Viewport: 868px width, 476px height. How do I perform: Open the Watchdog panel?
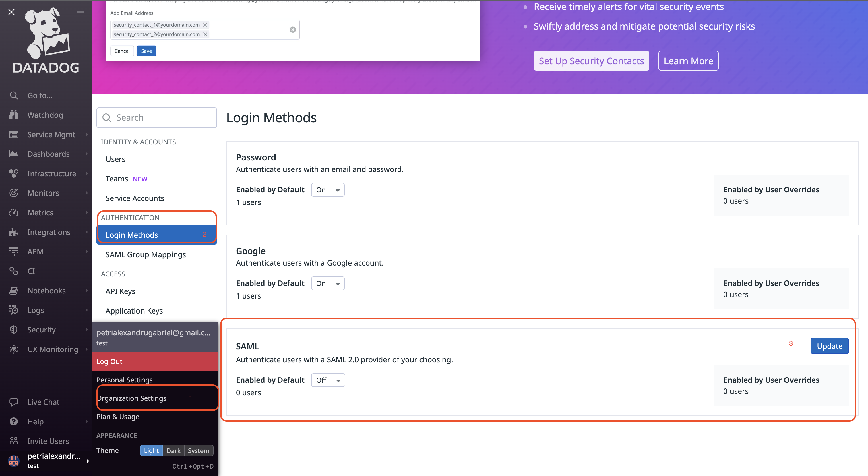pyautogui.click(x=45, y=115)
